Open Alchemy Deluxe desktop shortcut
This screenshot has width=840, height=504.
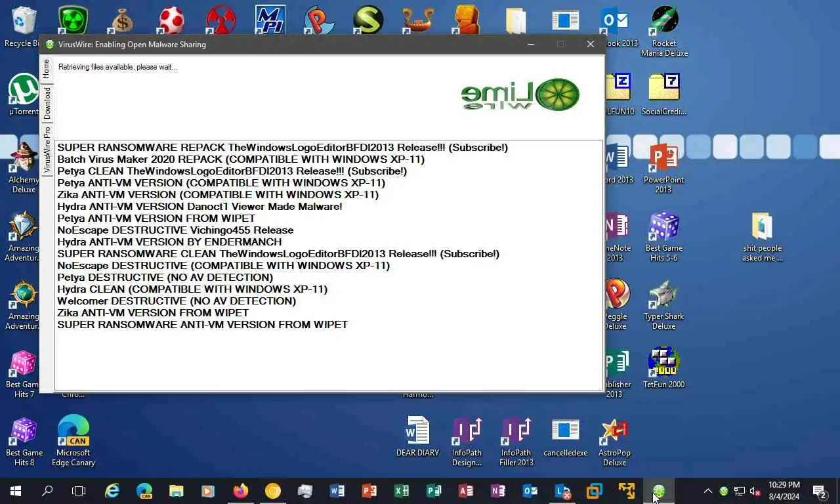coord(24,167)
